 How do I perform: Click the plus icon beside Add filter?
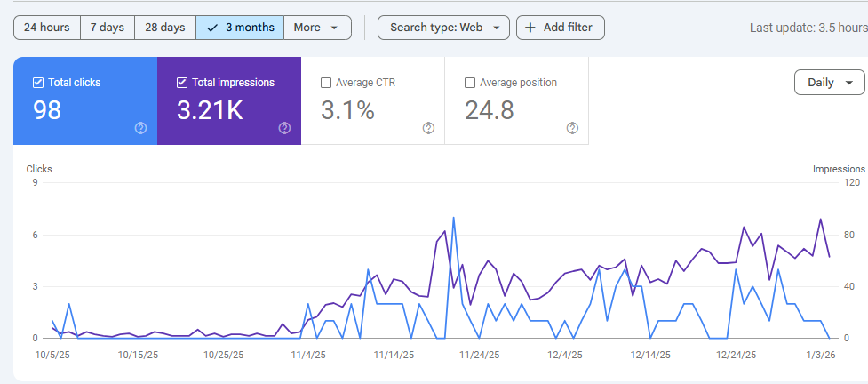click(530, 28)
